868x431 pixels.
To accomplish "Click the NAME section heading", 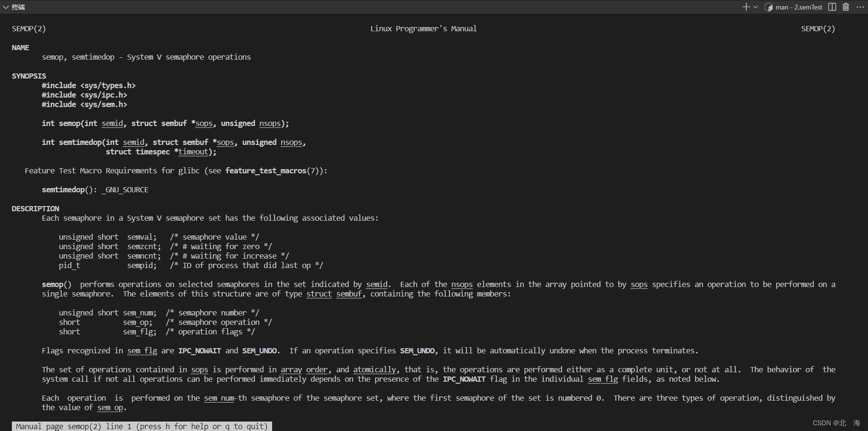I will pos(20,48).
